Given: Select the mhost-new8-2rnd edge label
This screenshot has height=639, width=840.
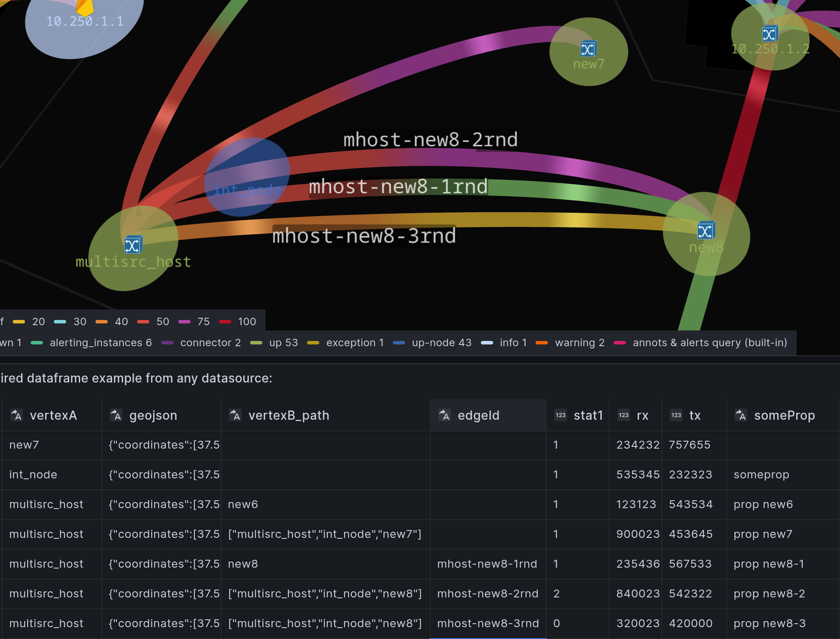Looking at the screenshot, I should [430, 140].
